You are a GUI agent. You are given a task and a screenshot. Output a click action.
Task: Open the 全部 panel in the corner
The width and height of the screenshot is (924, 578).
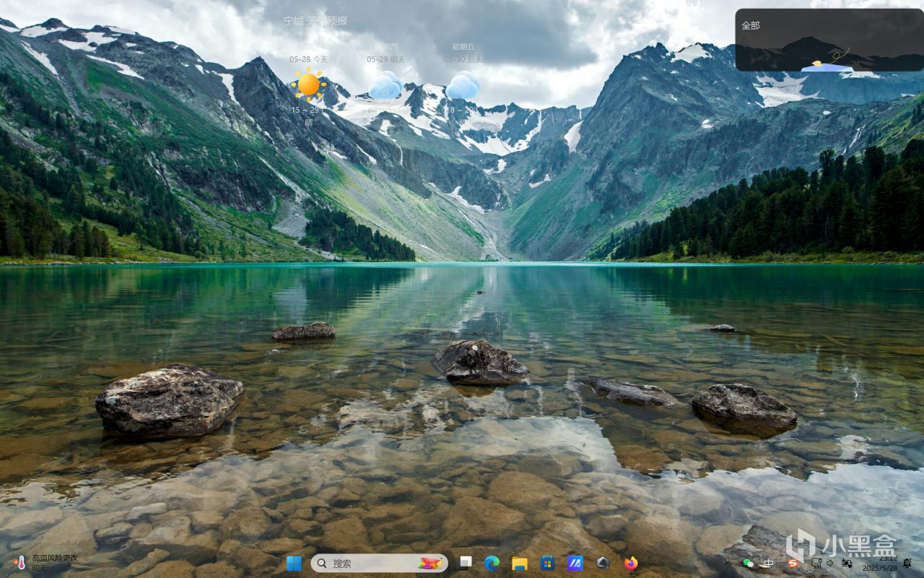click(829, 40)
